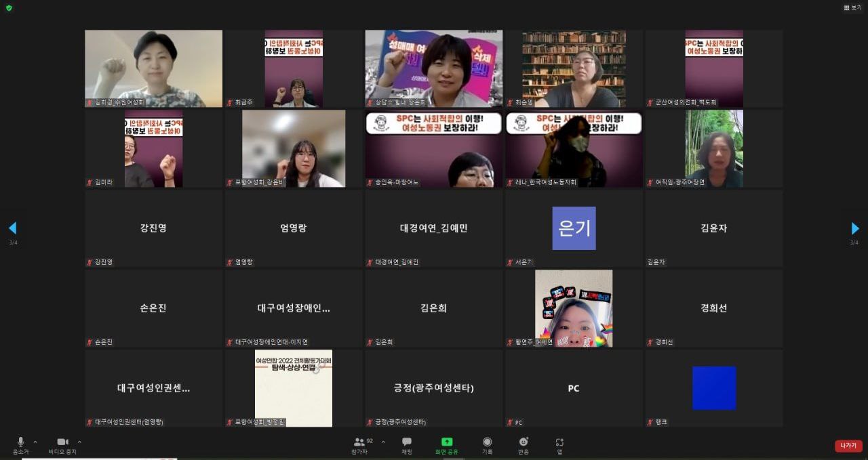Select the 강진영 participant tile
The height and width of the screenshot is (460, 868).
coord(153,228)
